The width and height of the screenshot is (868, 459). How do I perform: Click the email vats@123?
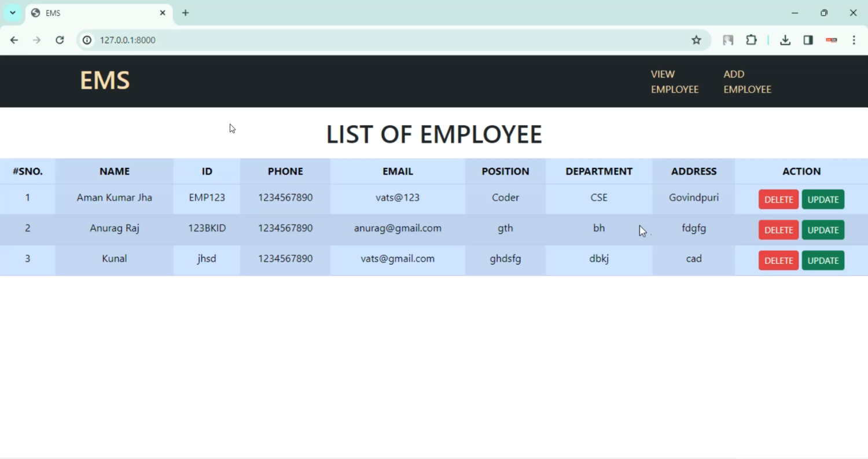398,197
